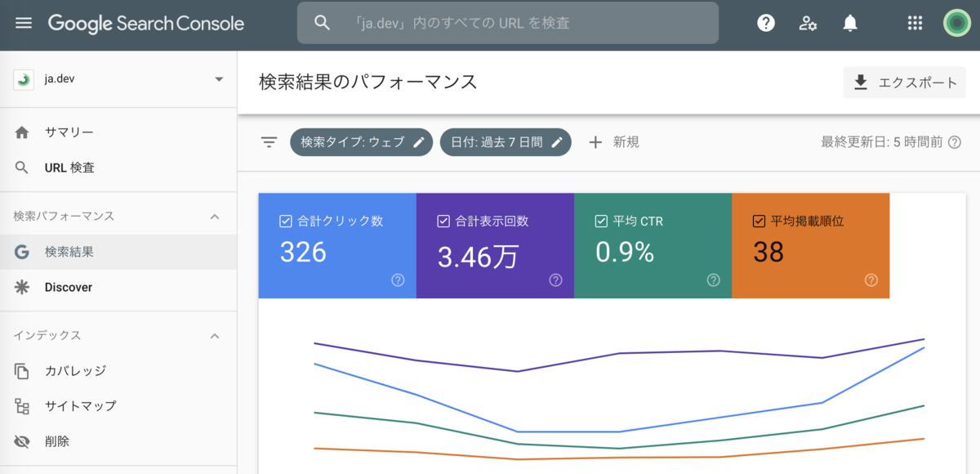Edit the 日付: 過去 7 日間 chip

point(506,142)
